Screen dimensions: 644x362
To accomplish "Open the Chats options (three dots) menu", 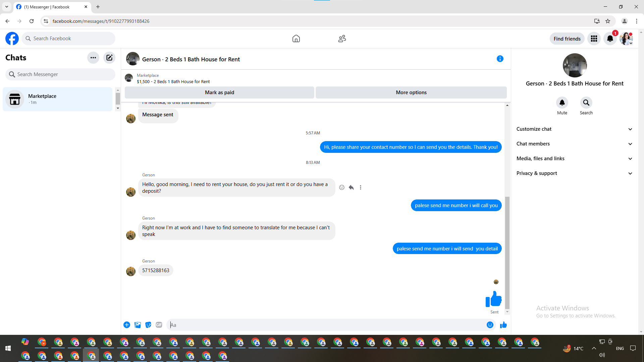I will tap(93, 58).
